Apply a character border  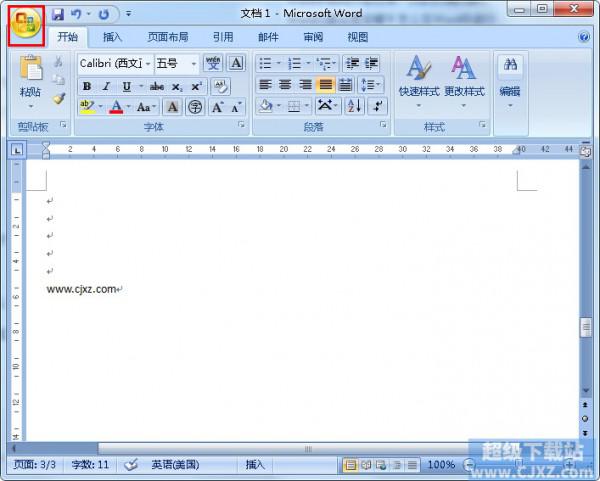(x=236, y=63)
